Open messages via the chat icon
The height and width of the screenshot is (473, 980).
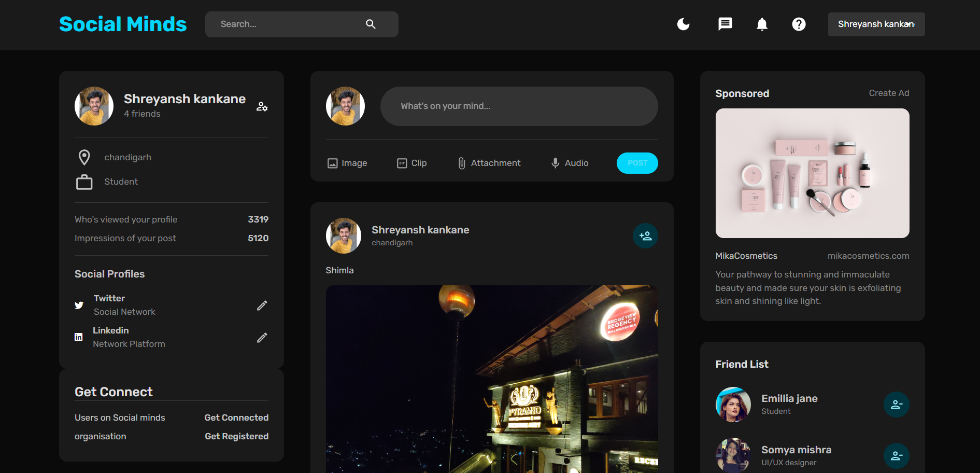click(725, 24)
